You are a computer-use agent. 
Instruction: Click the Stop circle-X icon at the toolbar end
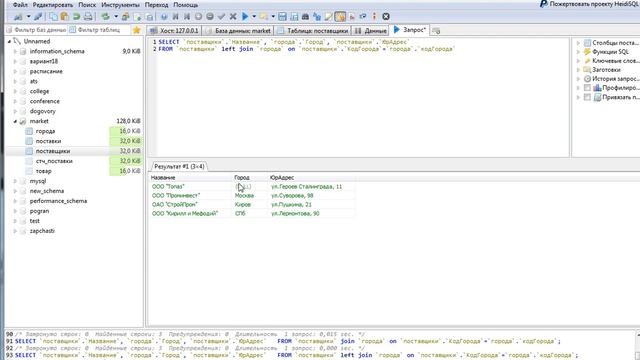pos(386,17)
